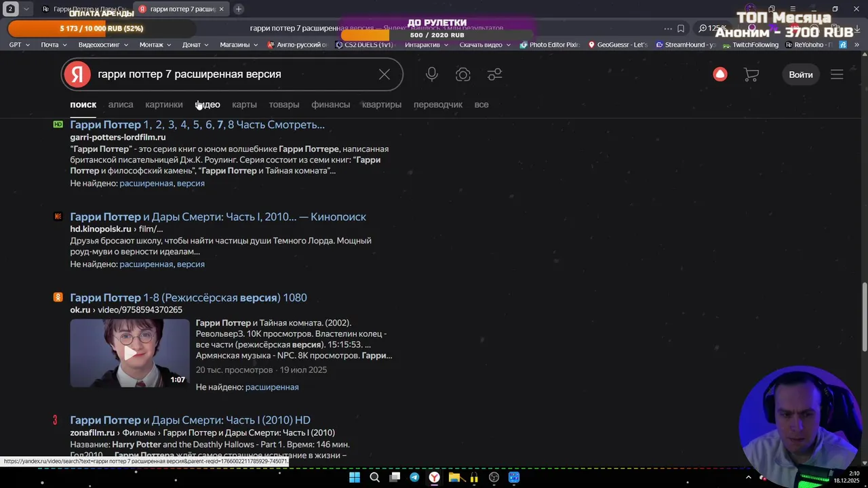Viewport: 868px width, 488px height.
Task: Open Photo Editor Pixlr bookmark
Action: [550, 45]
